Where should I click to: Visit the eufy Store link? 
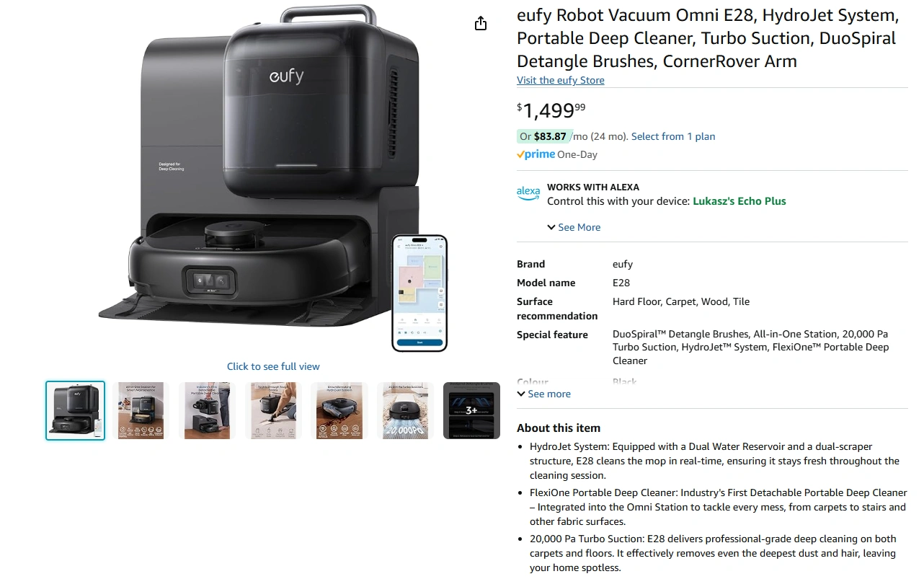[561, 80]
